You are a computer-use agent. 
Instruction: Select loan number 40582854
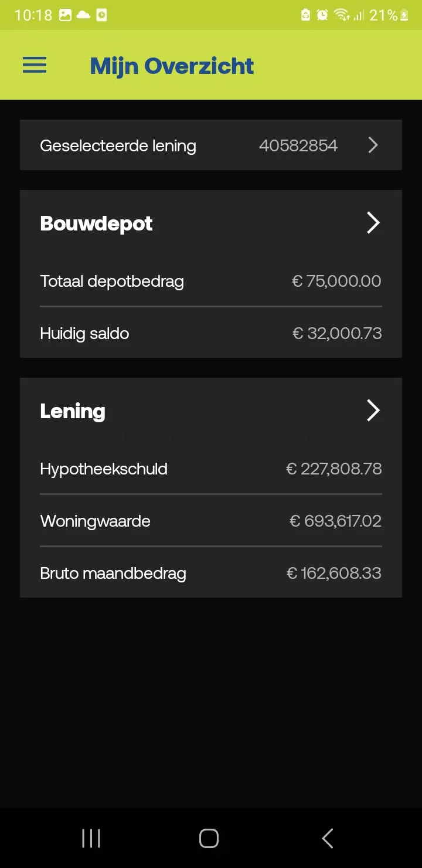coord(298,145)
